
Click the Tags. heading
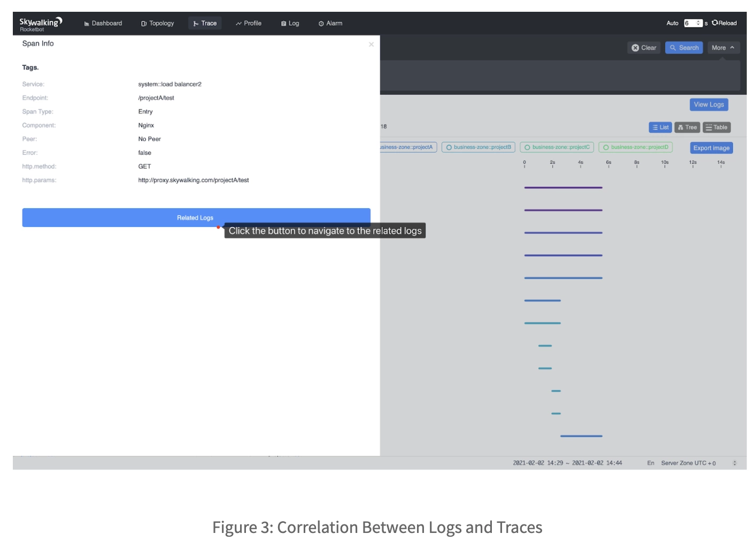tap(30, 67)
